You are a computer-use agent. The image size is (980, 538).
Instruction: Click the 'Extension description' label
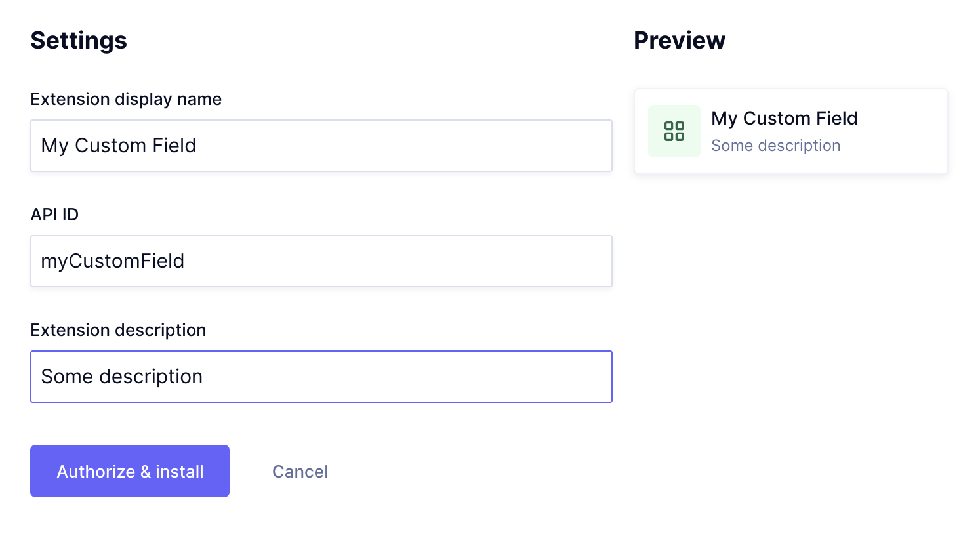tap(118, 330)
